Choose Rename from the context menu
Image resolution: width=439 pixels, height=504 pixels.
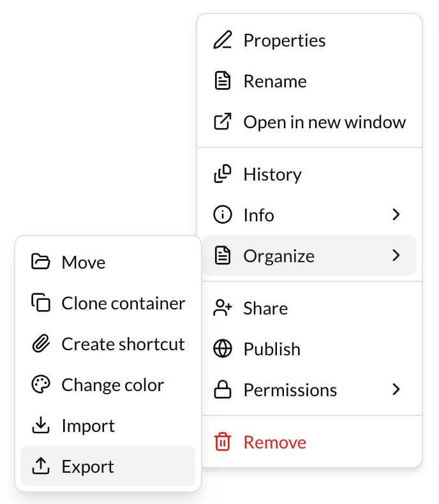tap(275, 82)
